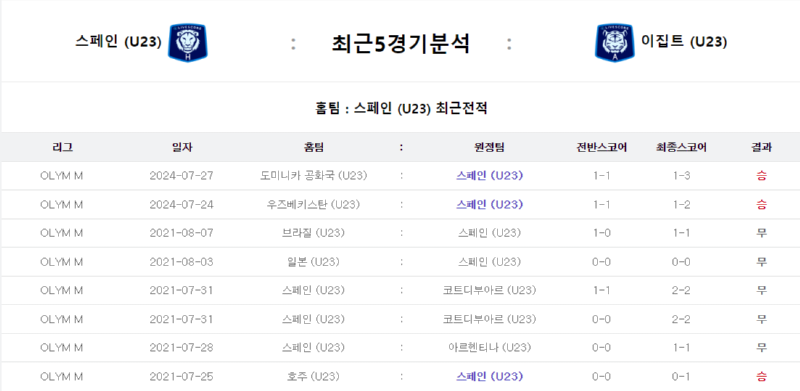This screenshot has width=800, height=391.
Task: Select the date 2024-07-24
Action: coord(182,205)
